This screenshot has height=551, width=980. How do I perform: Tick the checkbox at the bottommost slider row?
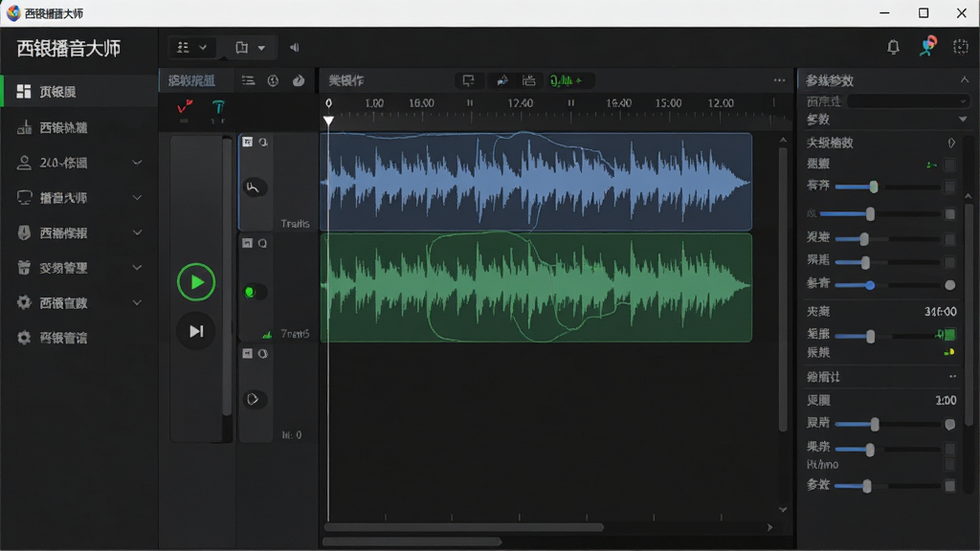(950, 486)
